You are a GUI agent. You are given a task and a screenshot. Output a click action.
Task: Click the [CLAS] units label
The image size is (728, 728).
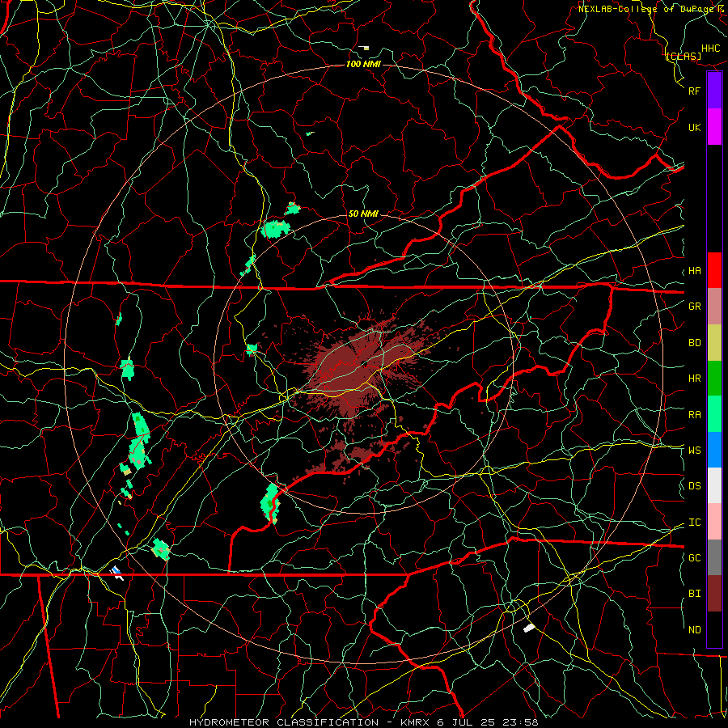tap(684, 56)
